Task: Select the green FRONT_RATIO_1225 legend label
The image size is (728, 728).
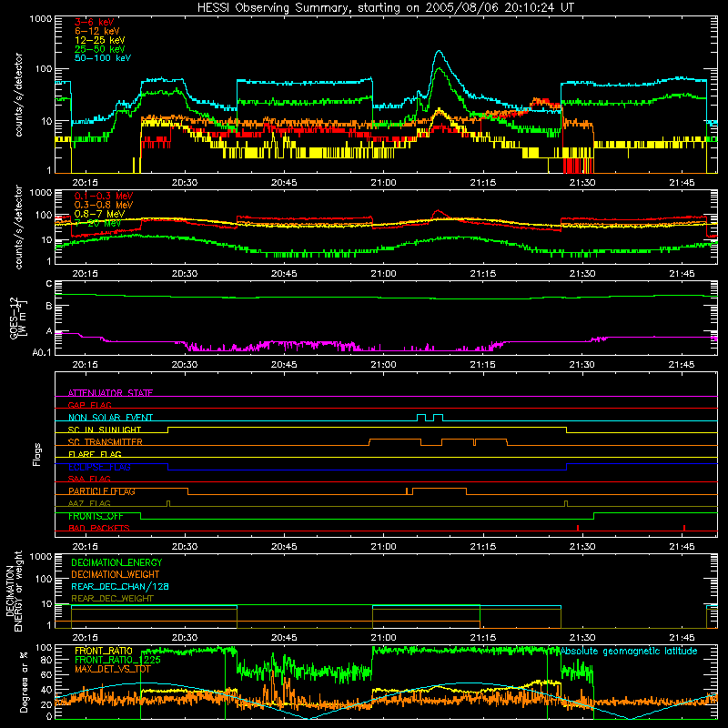Action: click(118, 660)
